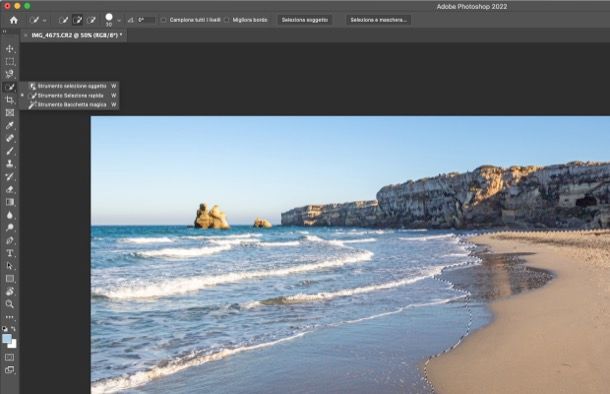Close the IMG_4675.CR2 document tab
Viewport: 610px width, 394px height.
(26, 35)
